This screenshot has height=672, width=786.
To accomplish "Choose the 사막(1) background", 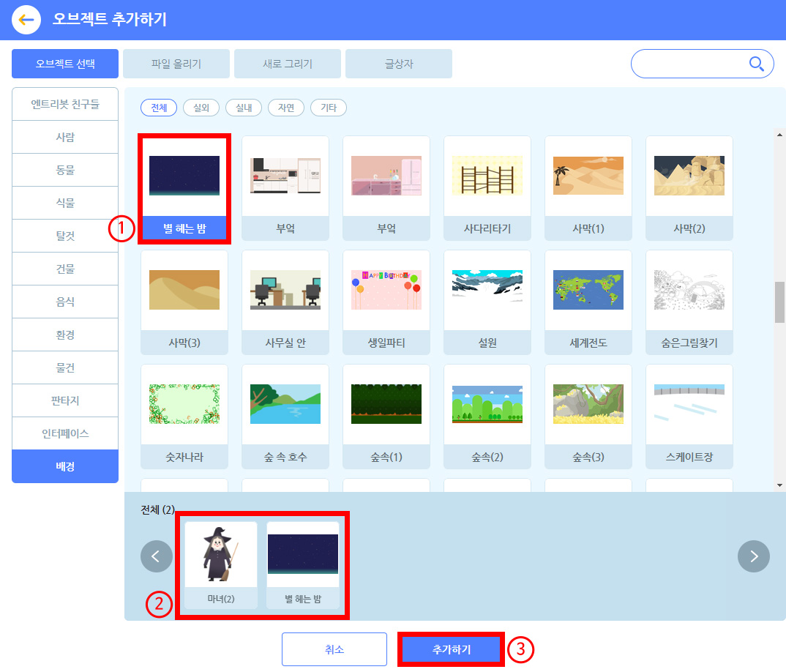I will click(588, 189).
